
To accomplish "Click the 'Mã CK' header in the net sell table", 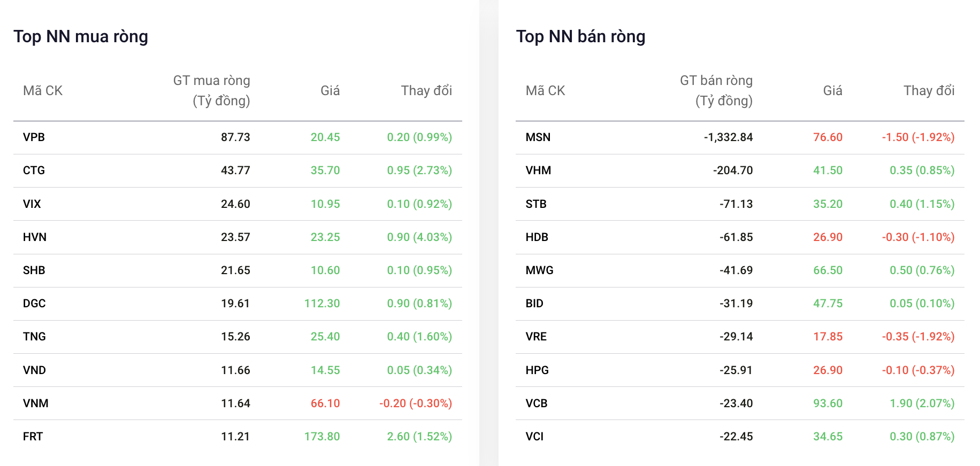I will 546,91.
